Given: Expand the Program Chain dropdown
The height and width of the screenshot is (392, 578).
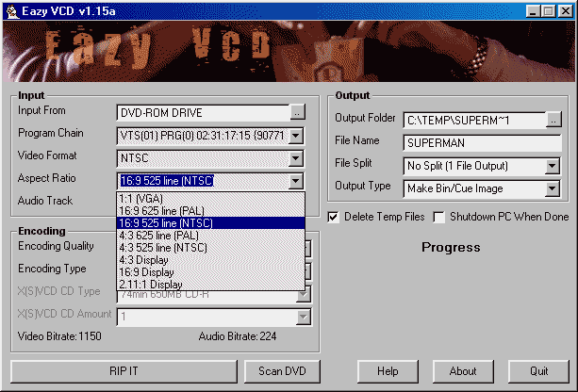Looking at the screenshot, I should pos(296,136).
